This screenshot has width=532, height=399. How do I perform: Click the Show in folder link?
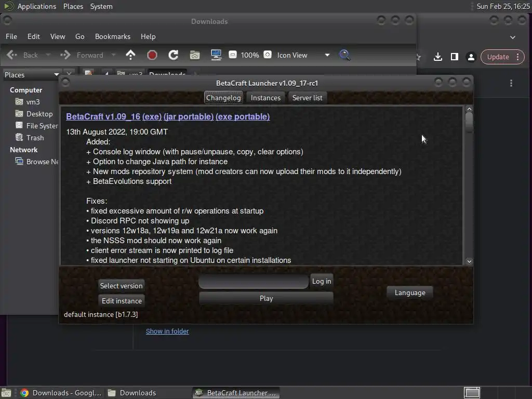pos(167,331)
